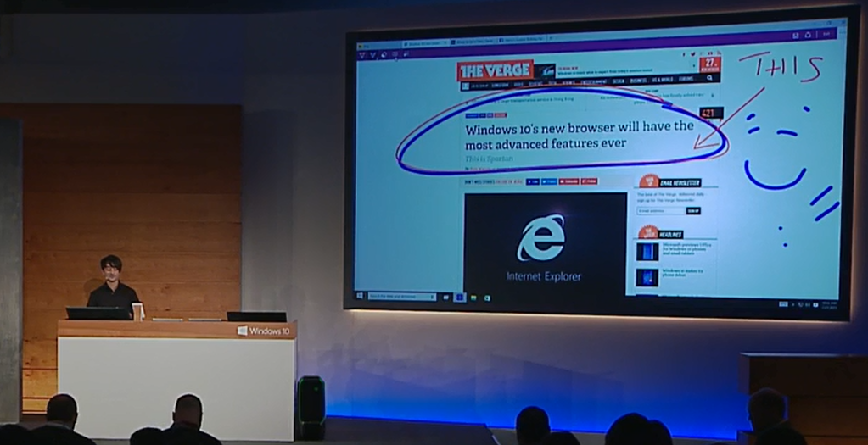Open 'Microsoft previews Office' headline link
The image size is (868, 445).
pyautogui.click(x=687, y=249)
